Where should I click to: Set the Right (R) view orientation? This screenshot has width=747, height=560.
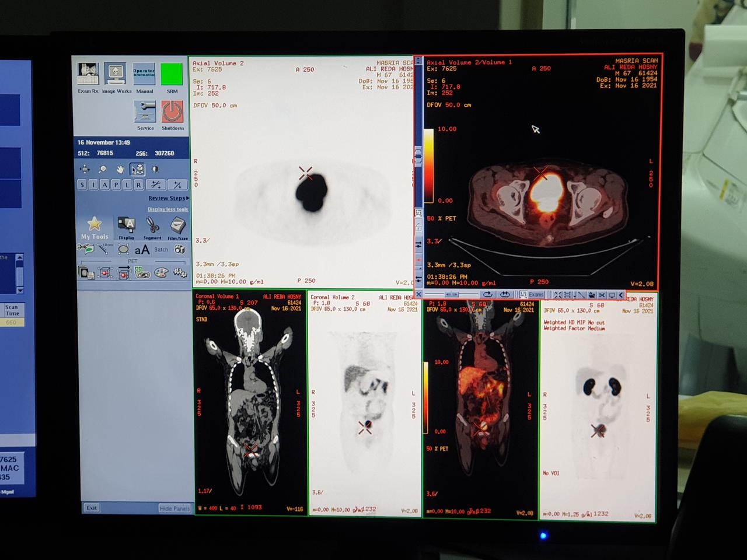(x=138, y=185)
